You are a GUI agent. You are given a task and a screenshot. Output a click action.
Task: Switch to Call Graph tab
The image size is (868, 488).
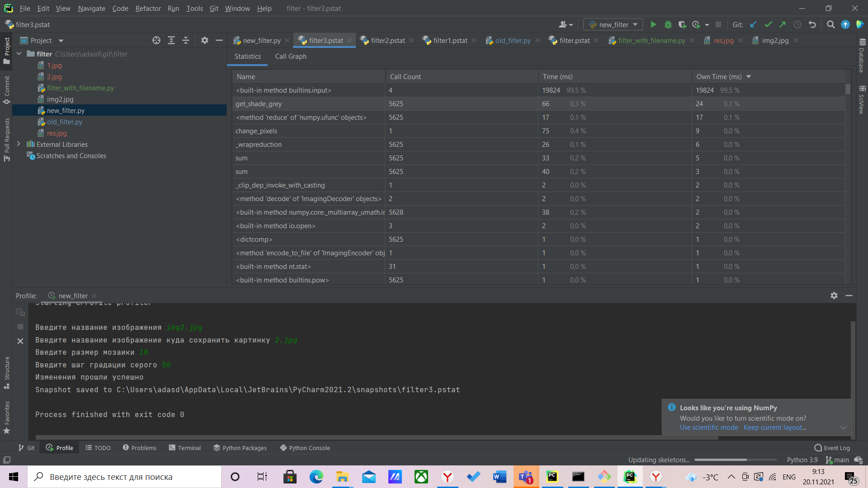[x=291, y=56]
